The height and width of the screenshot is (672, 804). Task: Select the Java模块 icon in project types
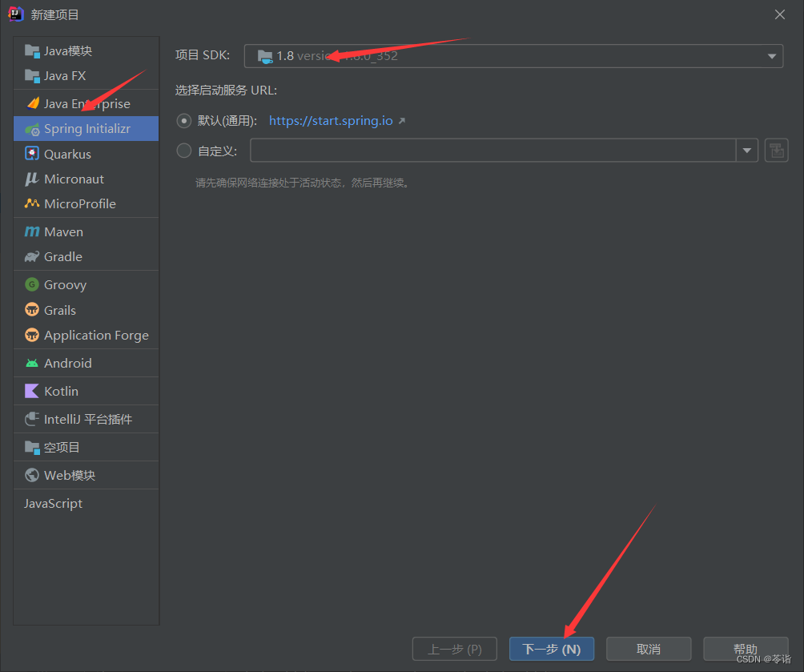(x=32, y=50)
